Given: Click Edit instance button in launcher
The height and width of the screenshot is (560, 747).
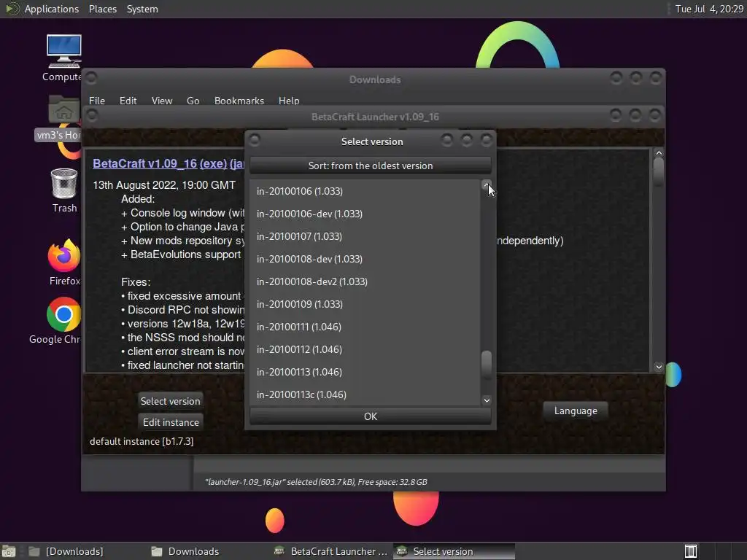Looking at the screenshot, I should [x=171, y=422].
